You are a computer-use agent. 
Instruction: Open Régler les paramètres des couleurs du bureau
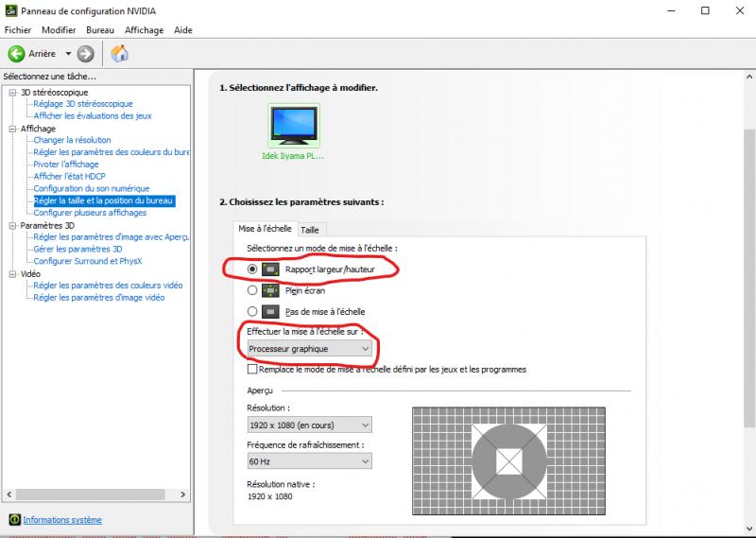coord(112,152)
